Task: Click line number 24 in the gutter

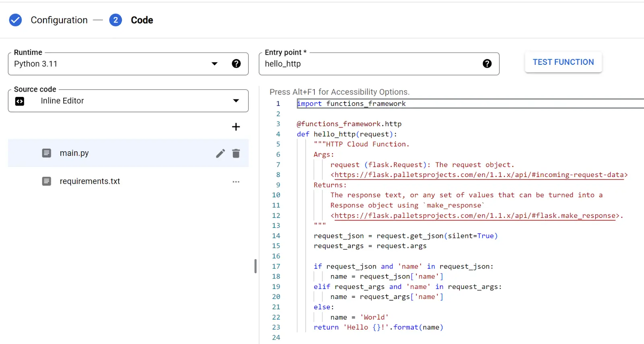Action: 276,338
